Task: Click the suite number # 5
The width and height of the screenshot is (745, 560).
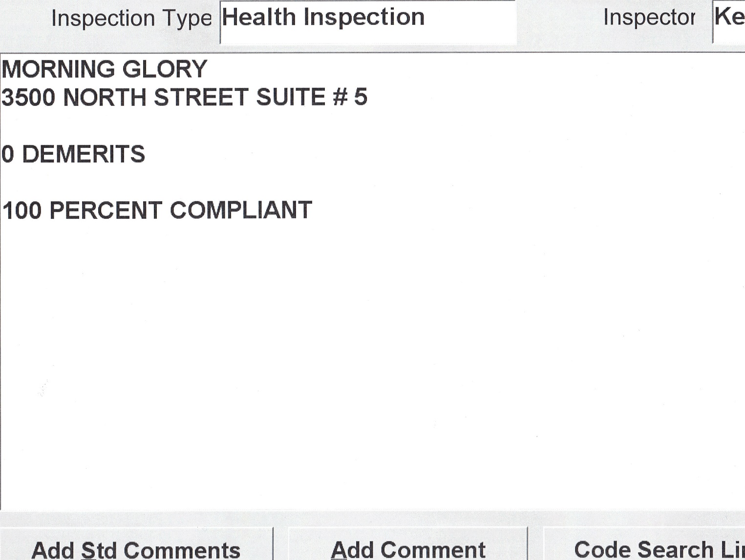Action: [x=350, y=97]
